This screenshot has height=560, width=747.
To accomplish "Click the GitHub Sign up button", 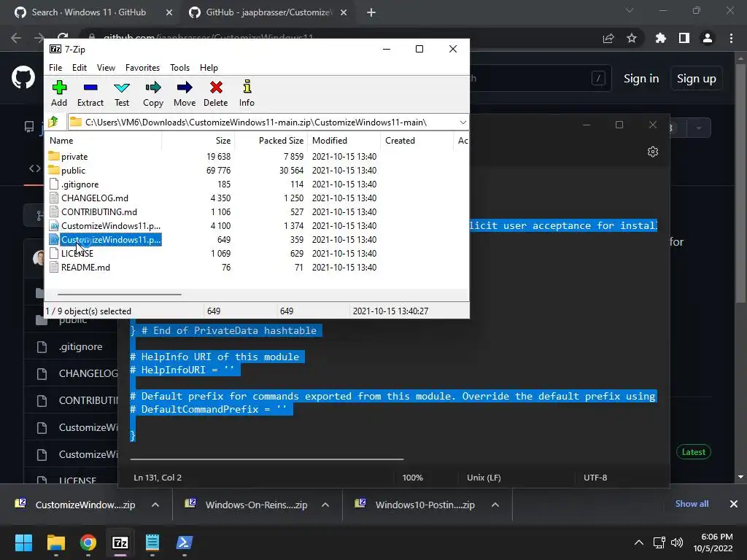I will point(696,79).
